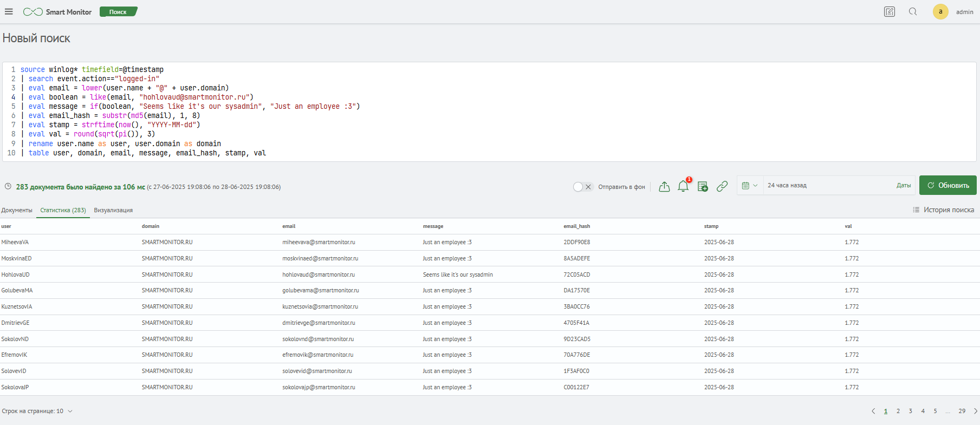This screenshot has width=980, height=425.
Task: Open the hamburger navigation menu
Action: pos(9,11)
